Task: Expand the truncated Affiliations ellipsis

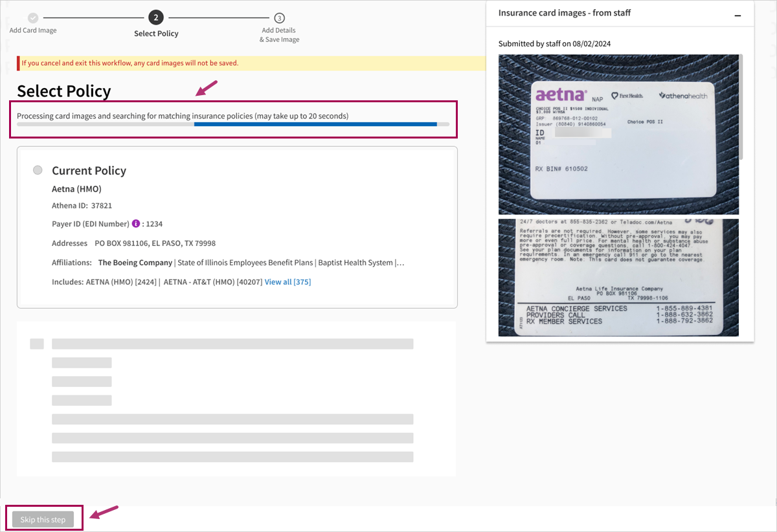Action: tap(400, 263)
